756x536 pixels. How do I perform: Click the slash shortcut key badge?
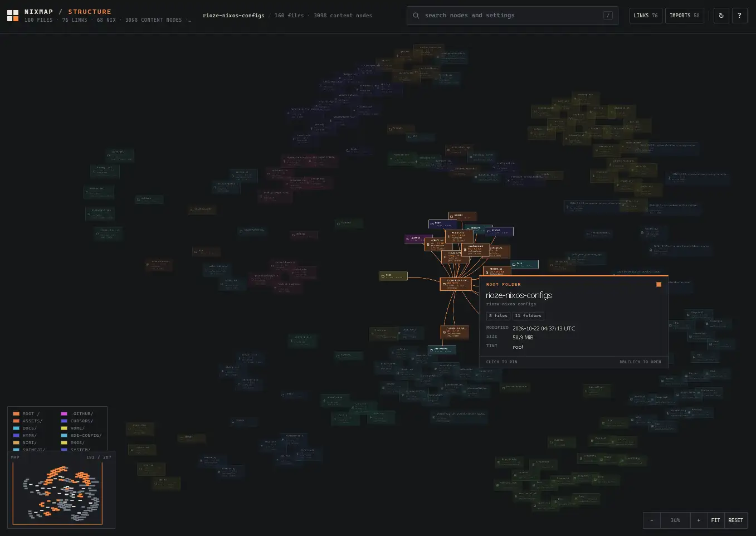[x=608, y=16]
